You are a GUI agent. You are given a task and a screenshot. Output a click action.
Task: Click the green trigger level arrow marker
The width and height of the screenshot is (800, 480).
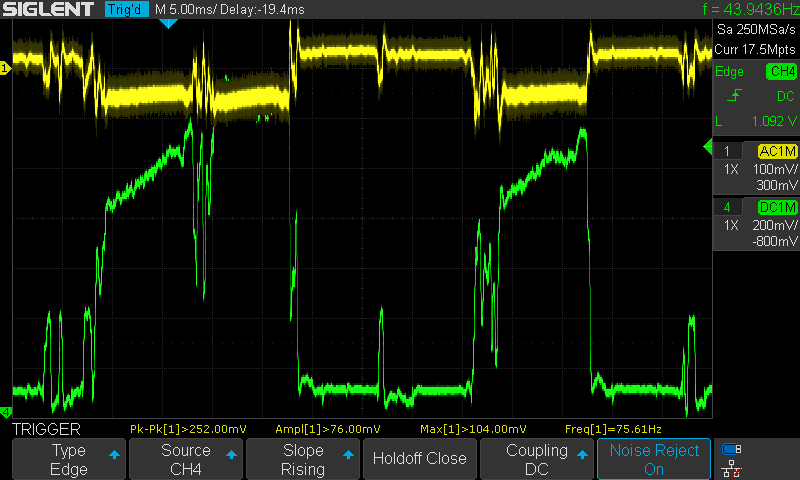click(707, 147)
